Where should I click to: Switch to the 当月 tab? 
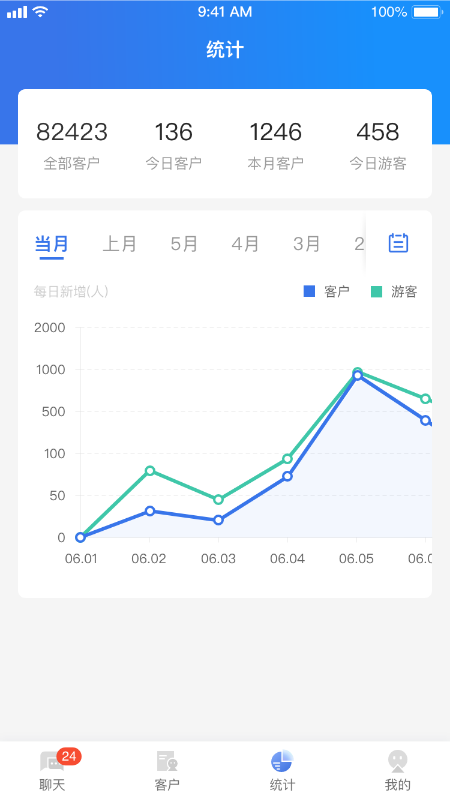point(52,244)
